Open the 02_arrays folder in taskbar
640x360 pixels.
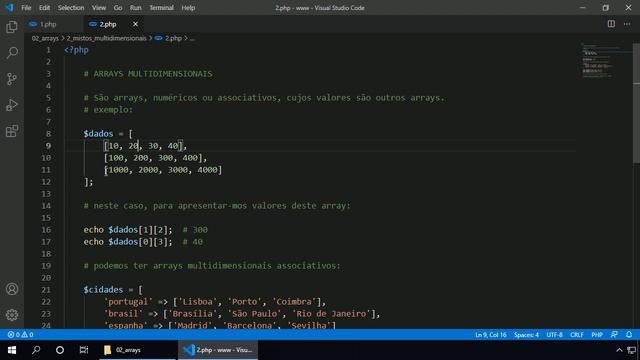(138, 350)
